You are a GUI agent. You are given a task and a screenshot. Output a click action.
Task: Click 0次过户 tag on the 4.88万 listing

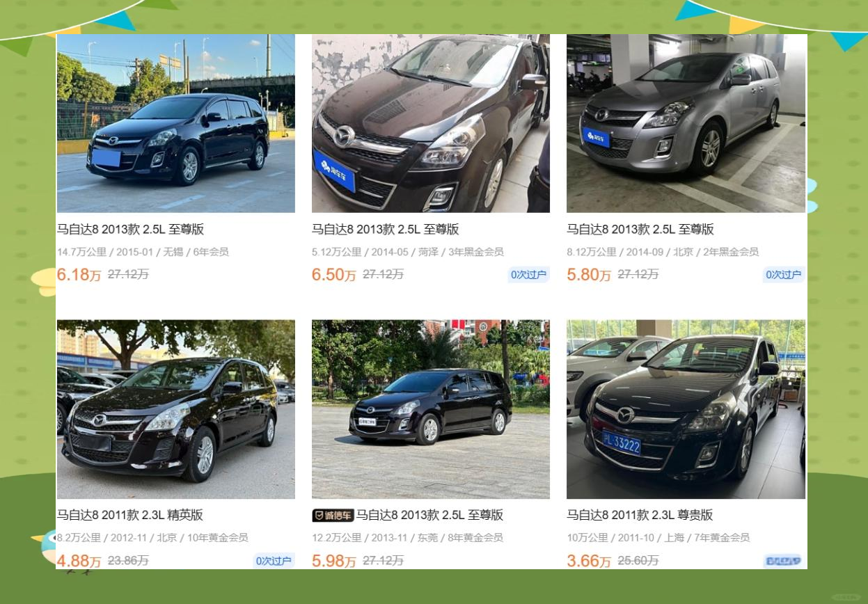click(274, 561)
